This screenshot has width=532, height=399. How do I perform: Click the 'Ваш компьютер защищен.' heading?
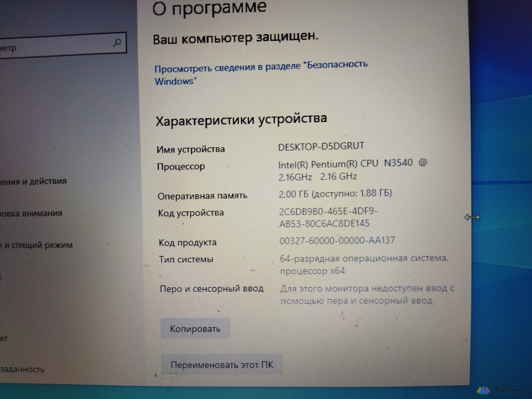[236, 38]
